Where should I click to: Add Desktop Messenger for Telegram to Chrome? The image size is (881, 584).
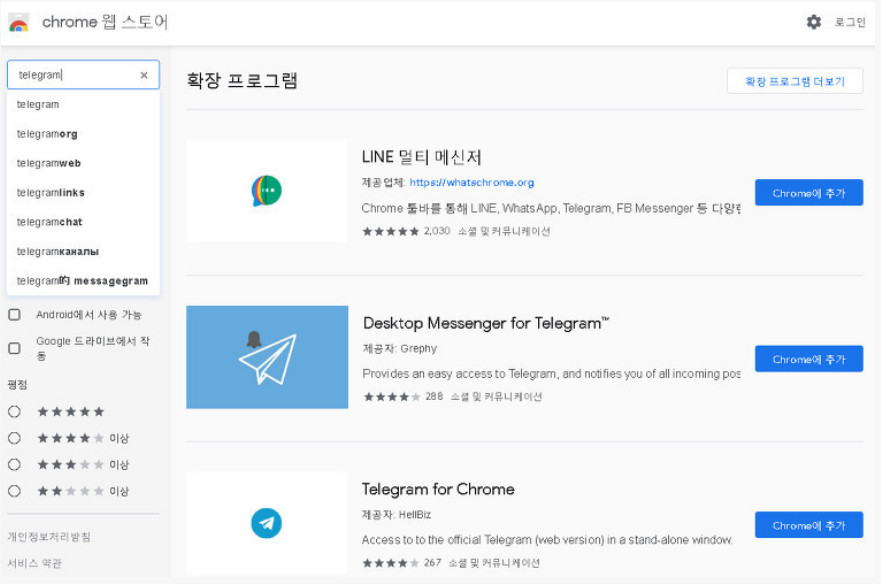tap(809, 359)
